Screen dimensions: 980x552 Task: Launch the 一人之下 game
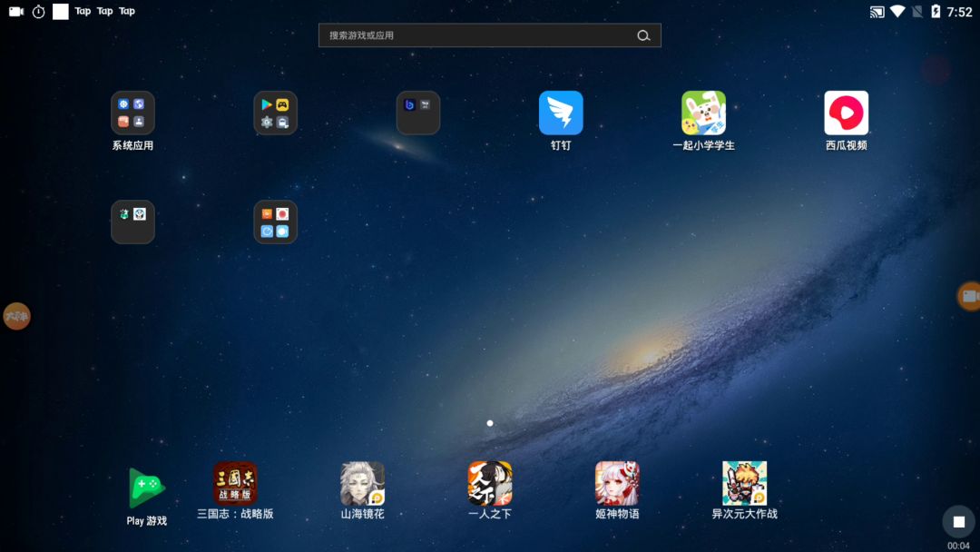490,483
